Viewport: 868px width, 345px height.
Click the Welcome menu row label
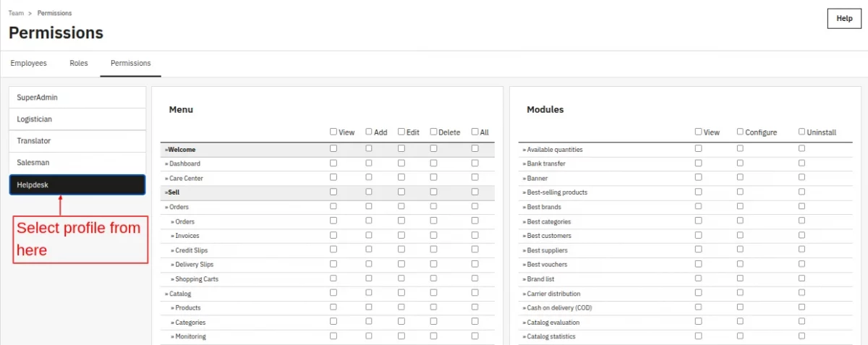click(181, 150)
